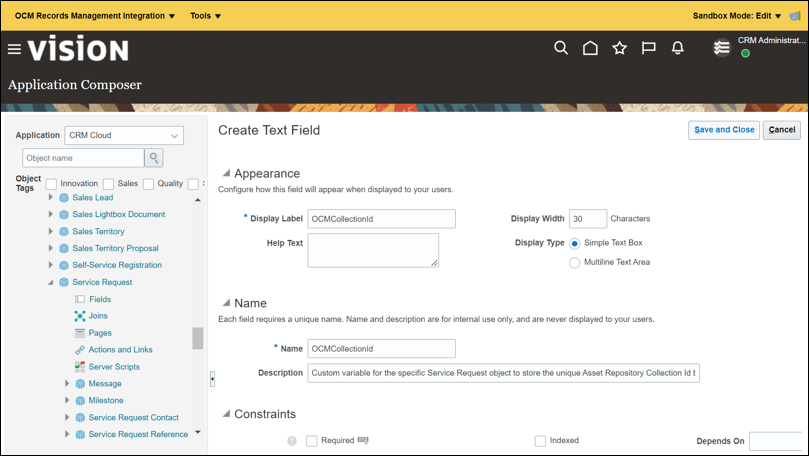Click the object tree scrollbar thumb
Image resolution: width=809 pixels, height=456 pixels.
tap(198, 338)
